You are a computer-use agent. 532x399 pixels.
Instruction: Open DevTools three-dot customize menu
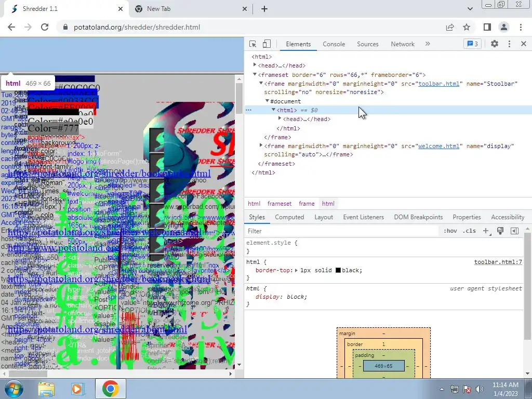(509, 44)
